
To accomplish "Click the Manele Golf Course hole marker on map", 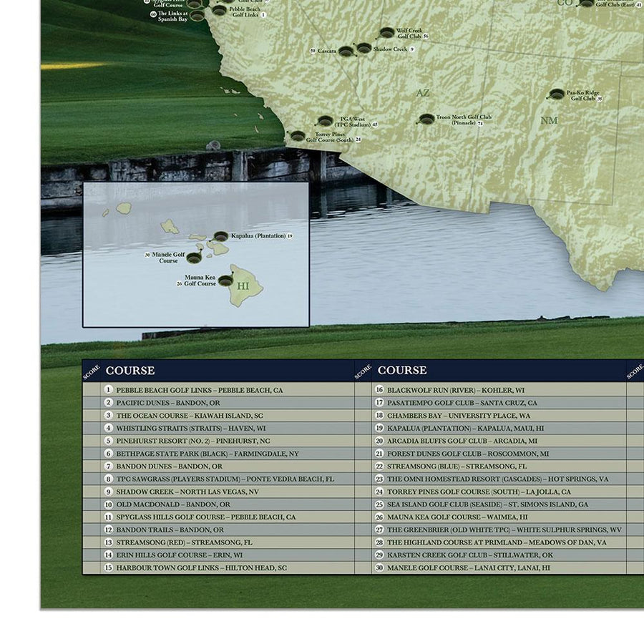I will tap(194, 258).
